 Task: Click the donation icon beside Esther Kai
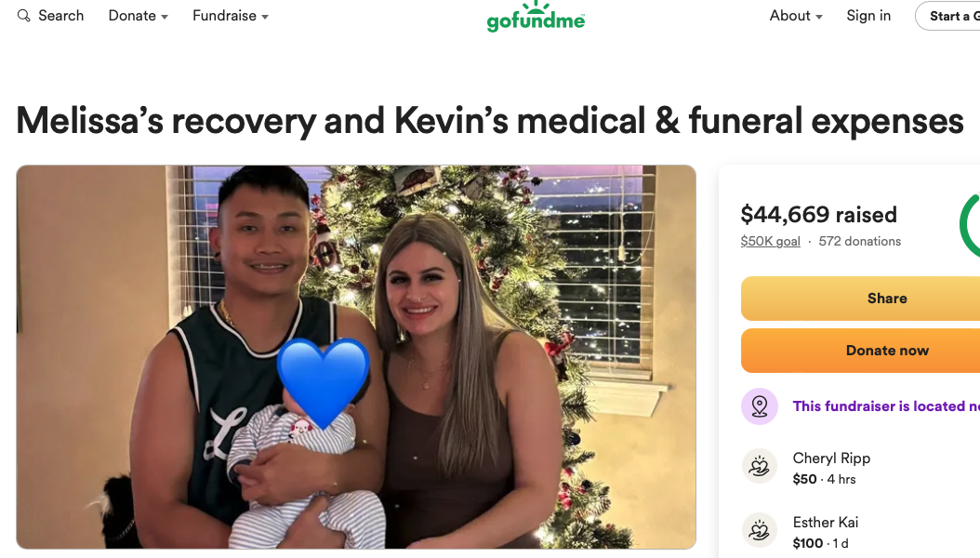pyautogui.click(x=760, y=530)
